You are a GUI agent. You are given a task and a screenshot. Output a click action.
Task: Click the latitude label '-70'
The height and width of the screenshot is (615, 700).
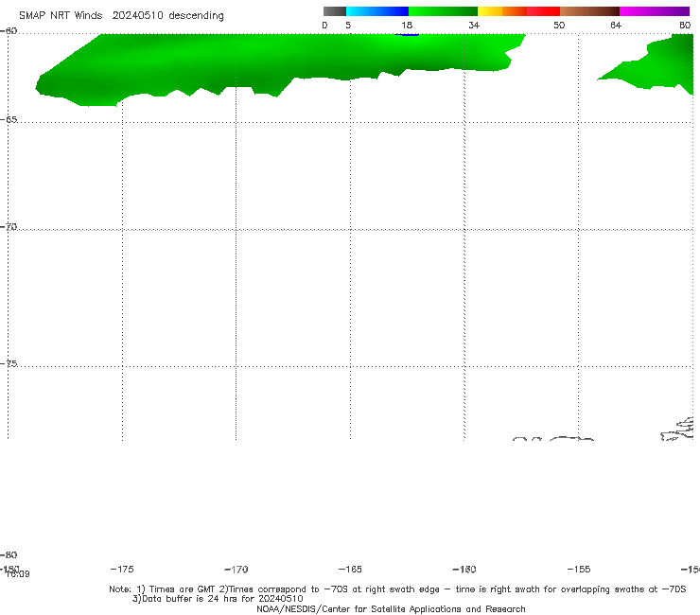(x=9, y=227)
